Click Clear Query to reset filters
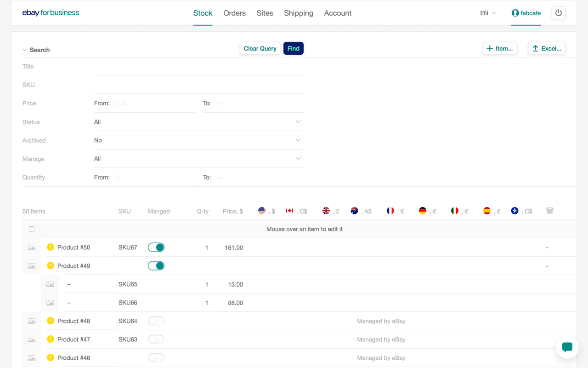 (260, 48)
